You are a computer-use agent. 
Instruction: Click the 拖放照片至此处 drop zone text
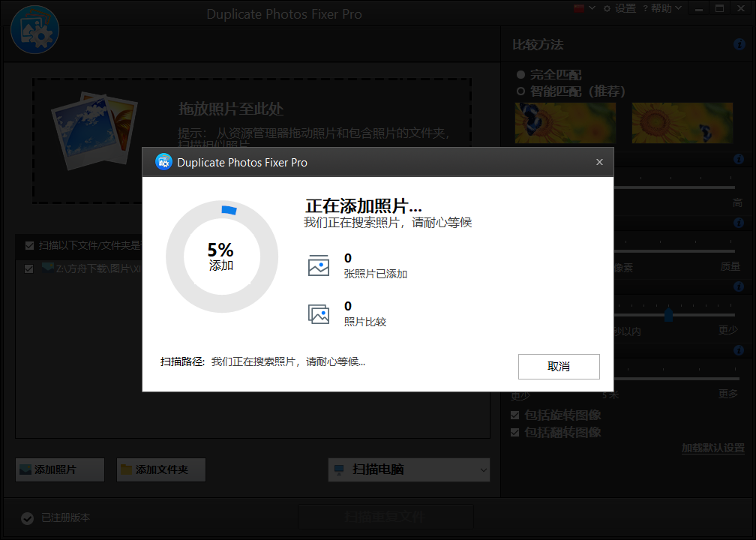coord(231,109)
